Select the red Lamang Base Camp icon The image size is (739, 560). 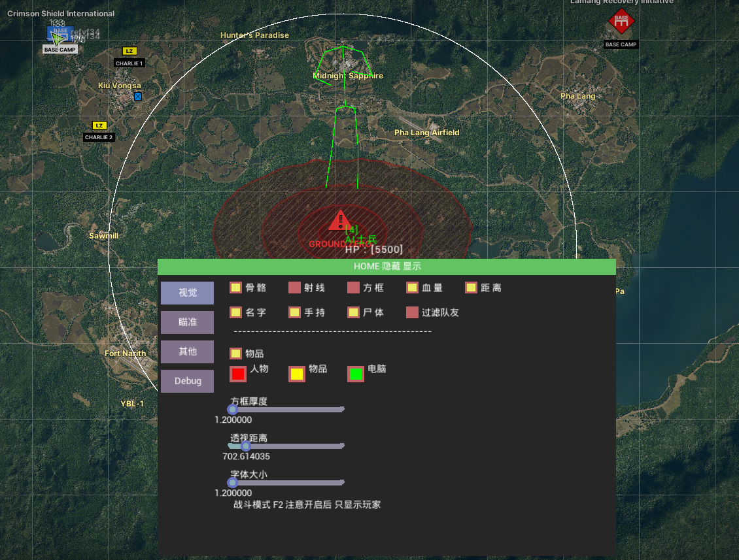621,22
